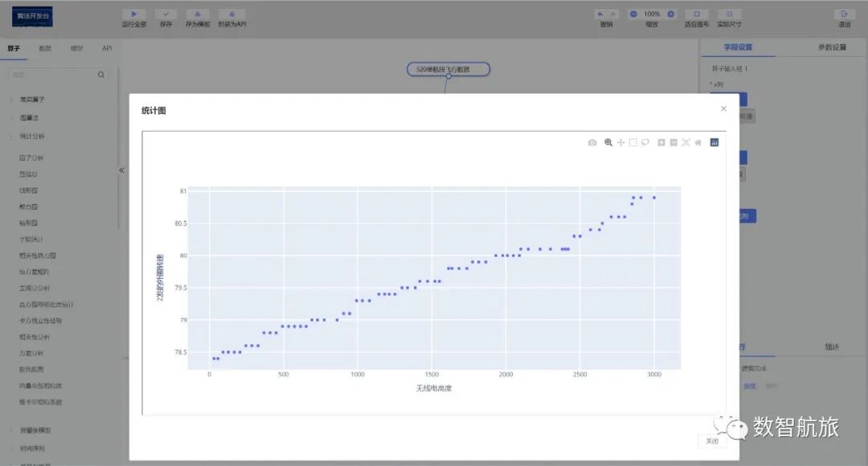Select the 卡方独立性检验 operator
Viewport: 868px width, 466px height.
(40, 321)
